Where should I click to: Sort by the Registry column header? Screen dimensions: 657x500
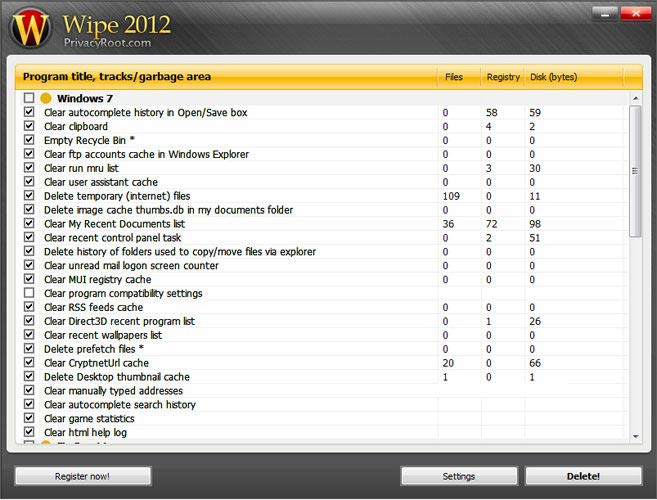(x=502, y=77)
